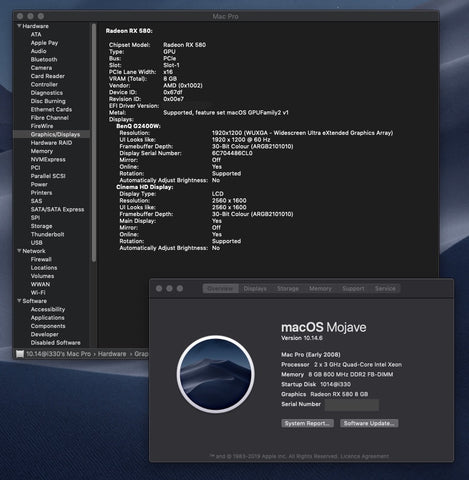469x480 pixels.
Task: Close the Mac Pro System Report window
Action: (20, 16)
